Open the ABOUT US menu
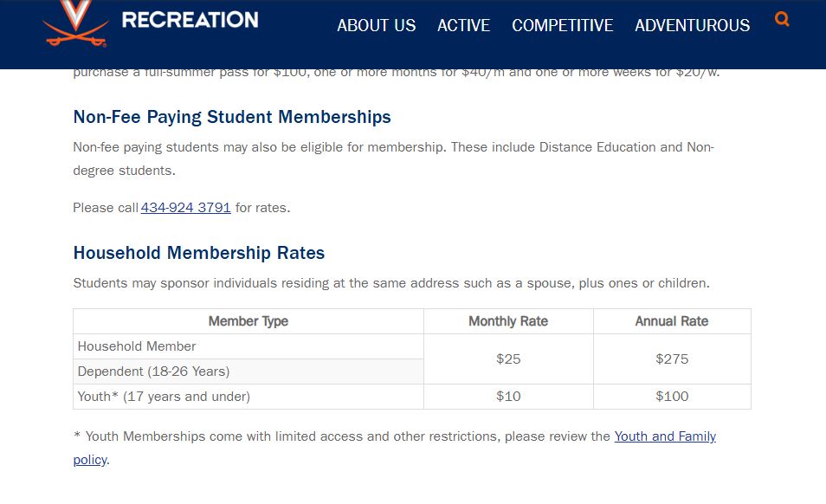The image size is (826, 504). click(x=376, y=25)
